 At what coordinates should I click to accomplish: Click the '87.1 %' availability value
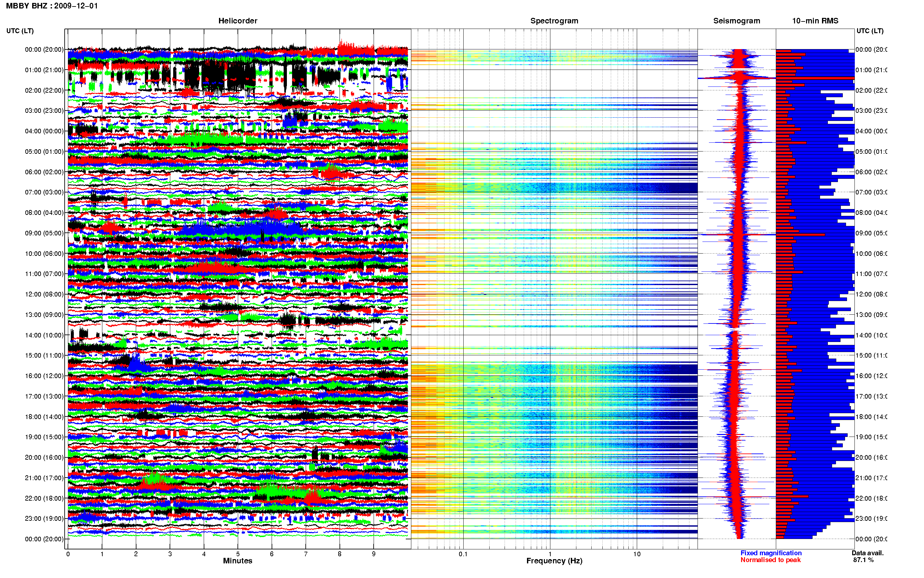point(863,560)
